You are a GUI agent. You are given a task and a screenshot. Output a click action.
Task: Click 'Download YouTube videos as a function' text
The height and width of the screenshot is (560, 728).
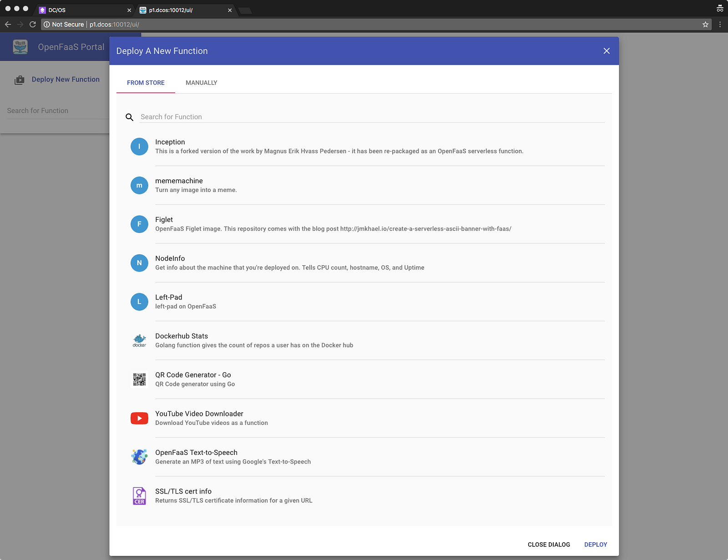tap(212, 423)
